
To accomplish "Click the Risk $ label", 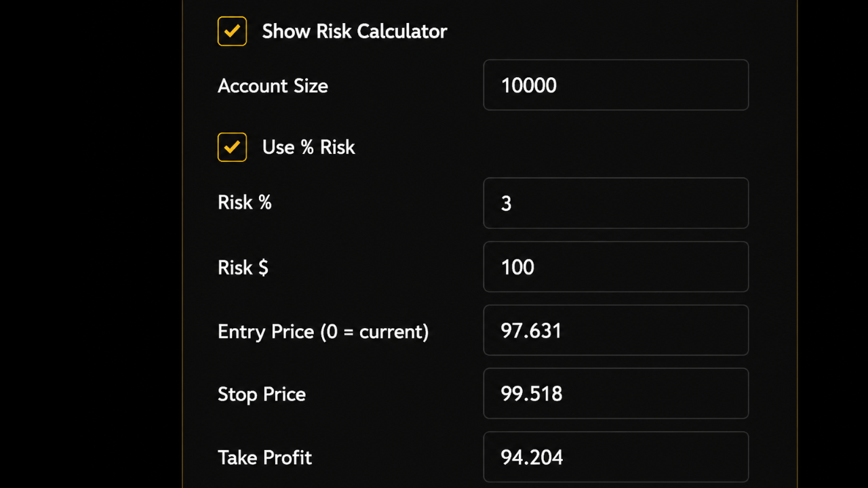I will (x=243, y=267).
